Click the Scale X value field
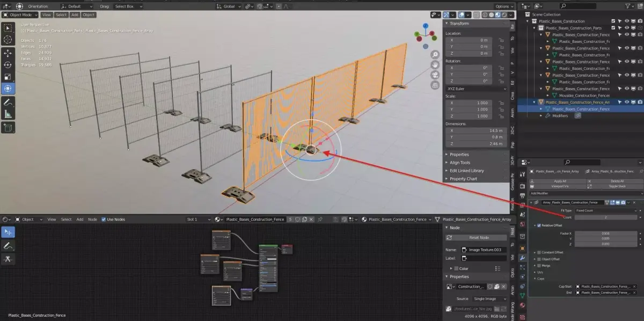Image resolution: width=644 pixels, height=321 pixels. click(469, 103)
